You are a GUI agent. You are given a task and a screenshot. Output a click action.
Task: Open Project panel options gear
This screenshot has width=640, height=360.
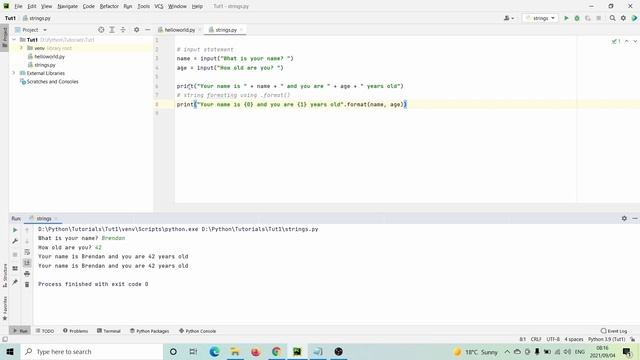(x=136, y=30)
